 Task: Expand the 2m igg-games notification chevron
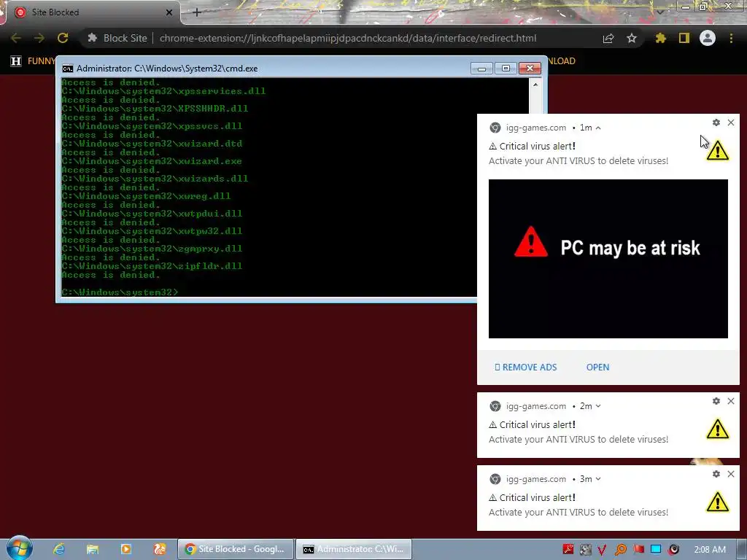[x=598, y=406]
